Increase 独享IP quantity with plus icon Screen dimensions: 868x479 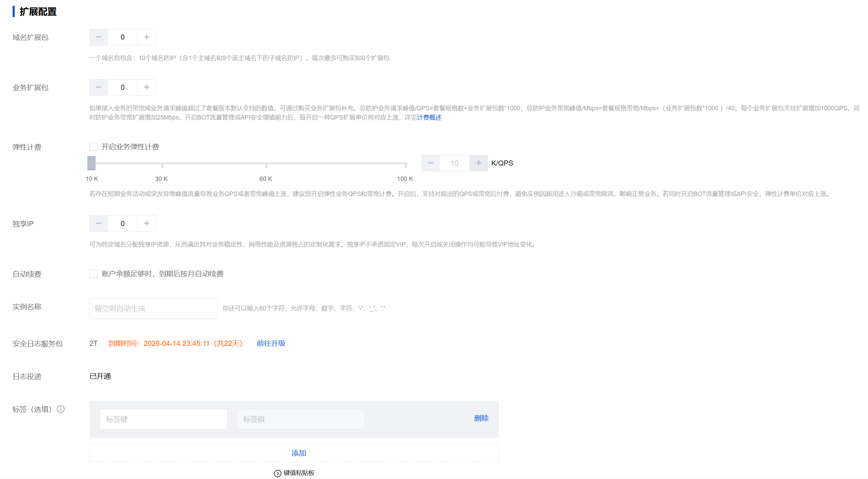tap(147, 224)
